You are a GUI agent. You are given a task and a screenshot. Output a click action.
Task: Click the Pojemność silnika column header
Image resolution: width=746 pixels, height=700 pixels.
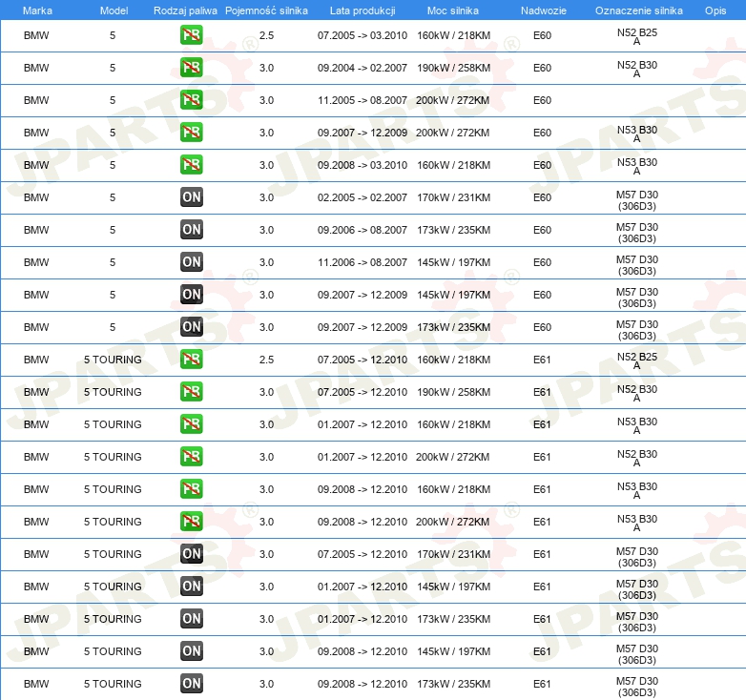tap(266, 10)
